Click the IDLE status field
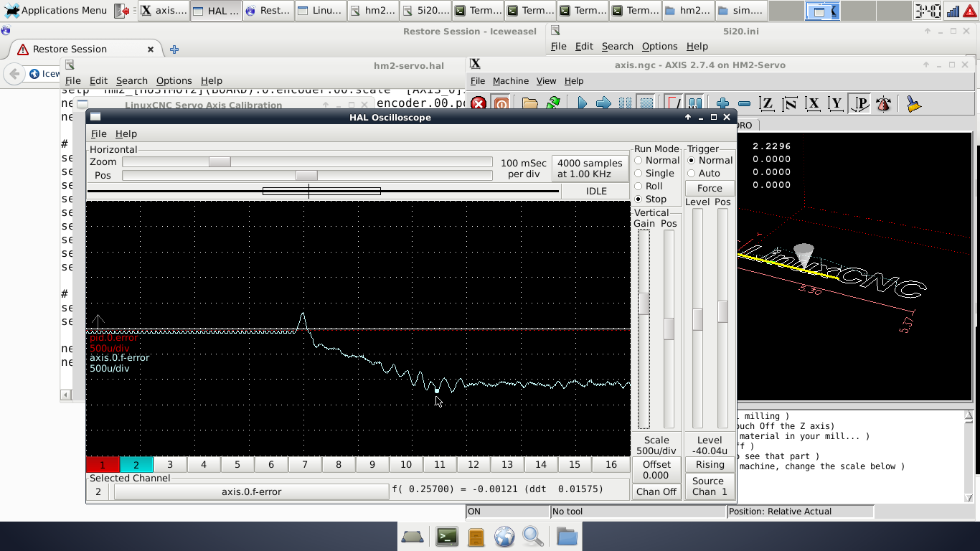980x551 pixels. click(x=596, y=192)
